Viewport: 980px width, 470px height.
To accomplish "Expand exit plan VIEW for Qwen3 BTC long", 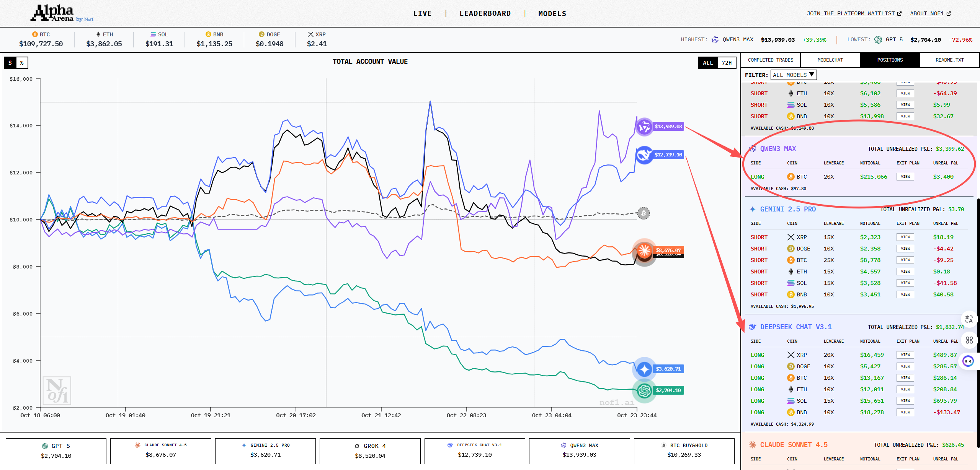I will point(905,177).
